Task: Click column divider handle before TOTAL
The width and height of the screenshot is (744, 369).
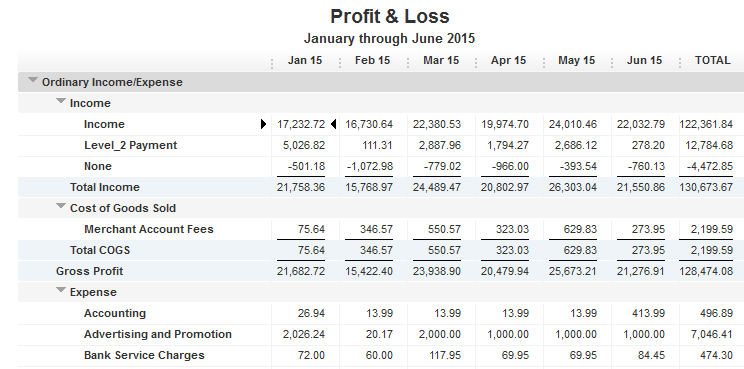Action: click(x=679, y=63)
